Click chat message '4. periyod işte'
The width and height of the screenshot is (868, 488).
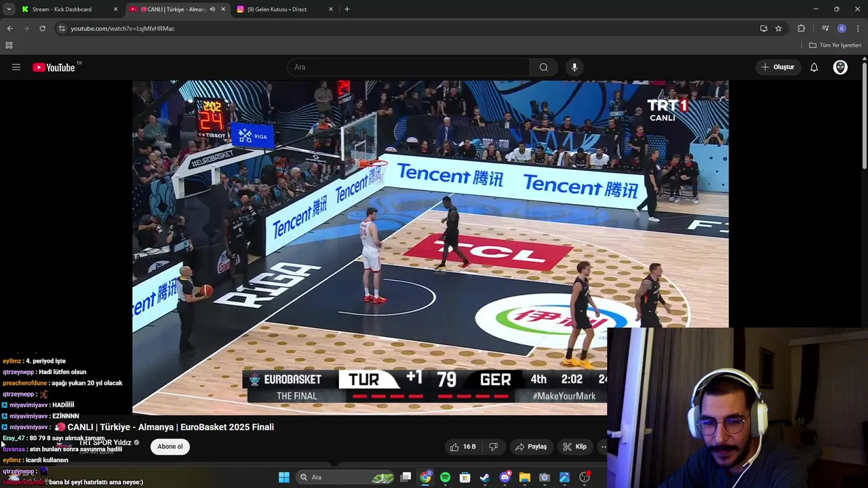[x=45, y=361]
